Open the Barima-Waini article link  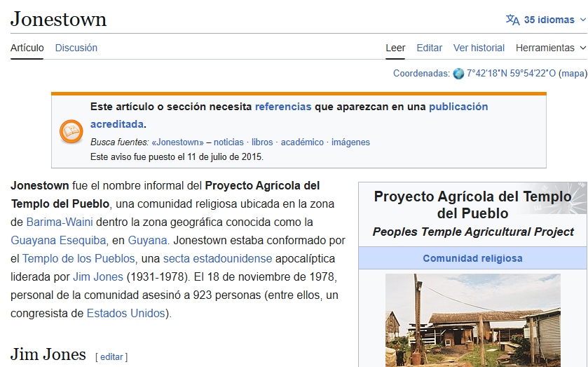(x=60, y=222)
